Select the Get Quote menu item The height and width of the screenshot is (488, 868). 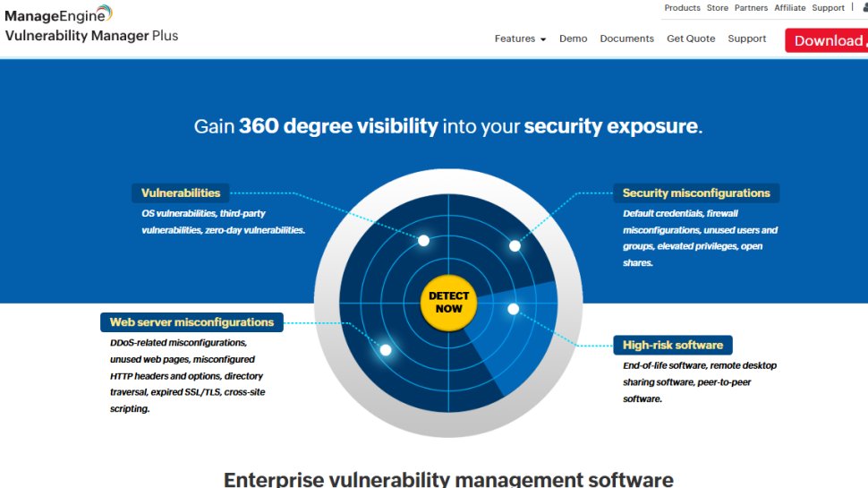click(691, 39)
